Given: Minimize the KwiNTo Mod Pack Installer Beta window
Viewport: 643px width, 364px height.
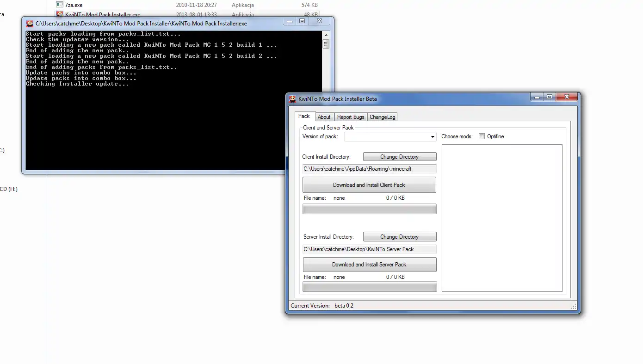Looking at the screenshot, I should [x=537, y=97].
